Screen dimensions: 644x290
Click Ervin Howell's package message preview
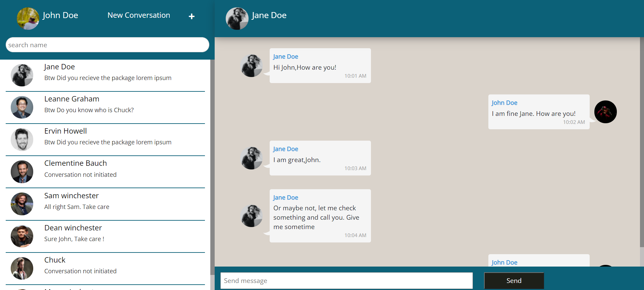108,142
